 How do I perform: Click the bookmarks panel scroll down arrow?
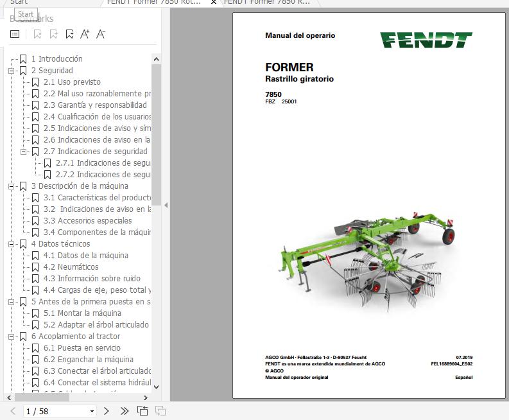point(156,387)
